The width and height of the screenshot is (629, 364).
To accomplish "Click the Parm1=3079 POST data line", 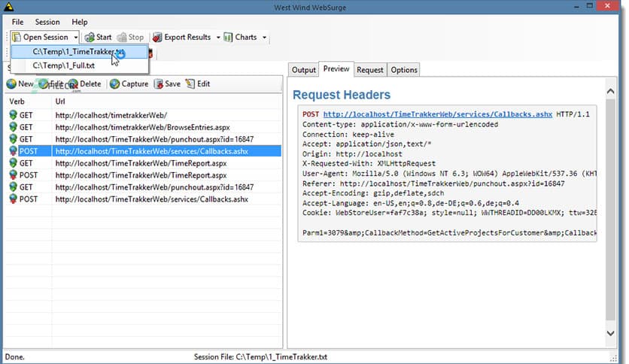I will 449,233.
